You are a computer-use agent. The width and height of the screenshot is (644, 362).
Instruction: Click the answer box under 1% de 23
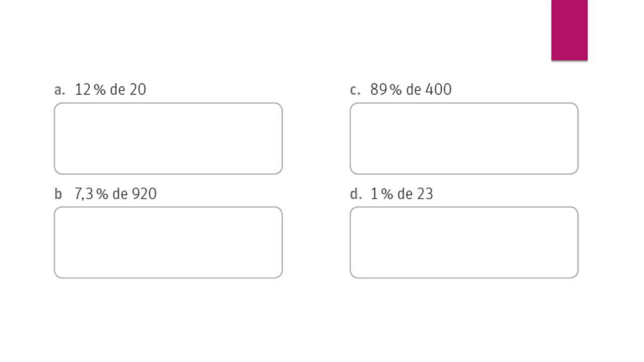tap(464, 242)
